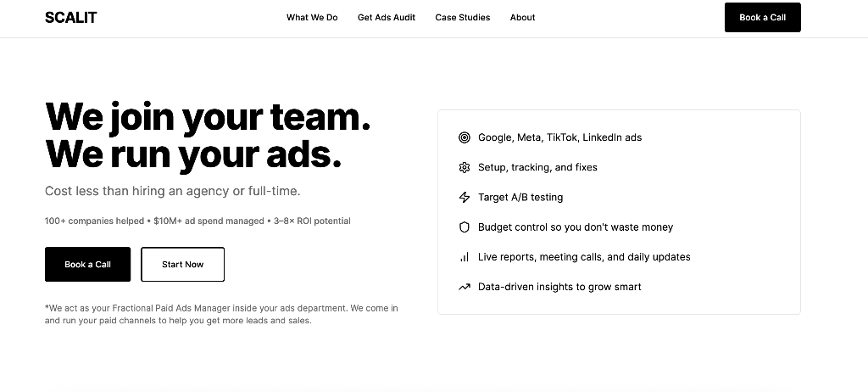Open Case Studies in navigation
Image resolution: width=868 pixels, height=392 pixels.
[462, 17]
